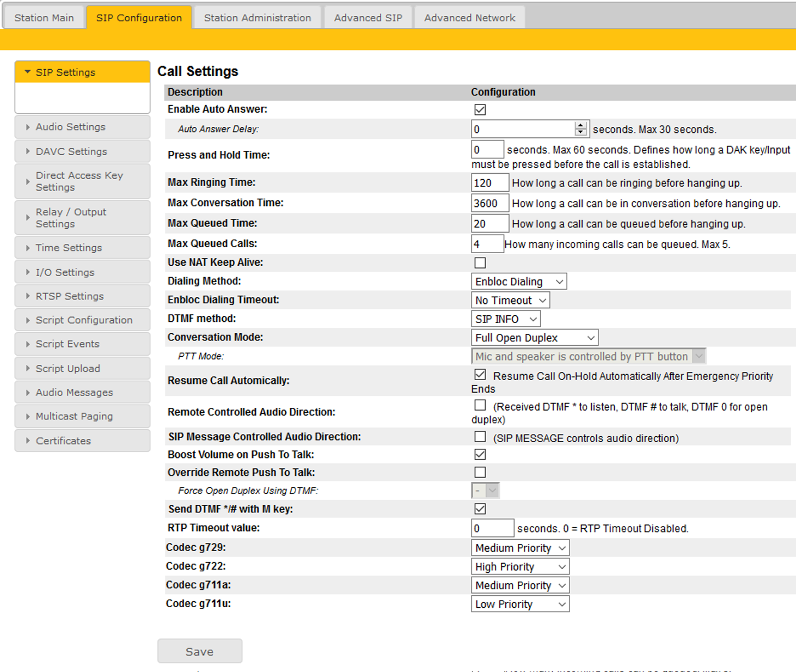Image resolution: width=796 pixels, height=672 pixels.
Task: Collapse the SIP Settings sidebar header
Action: point(82,72)
